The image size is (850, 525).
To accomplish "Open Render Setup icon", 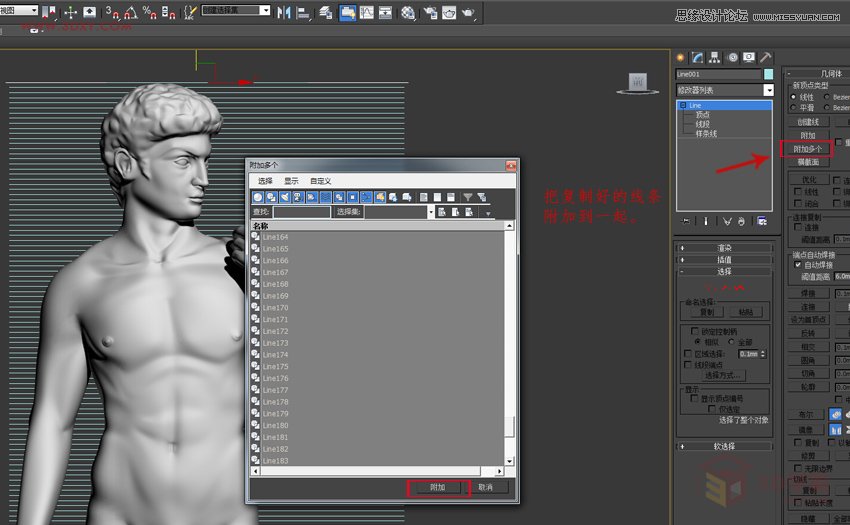I will pos(430,12).
